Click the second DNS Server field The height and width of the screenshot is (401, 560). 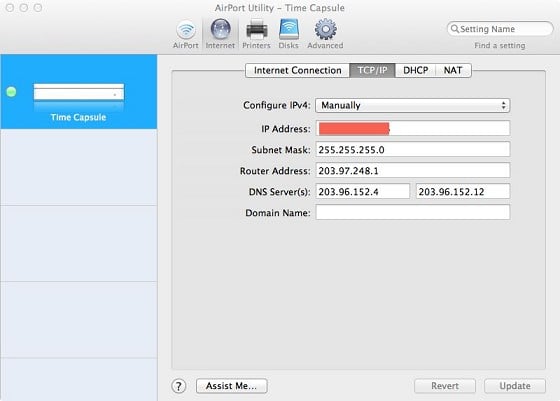[463, 191]
